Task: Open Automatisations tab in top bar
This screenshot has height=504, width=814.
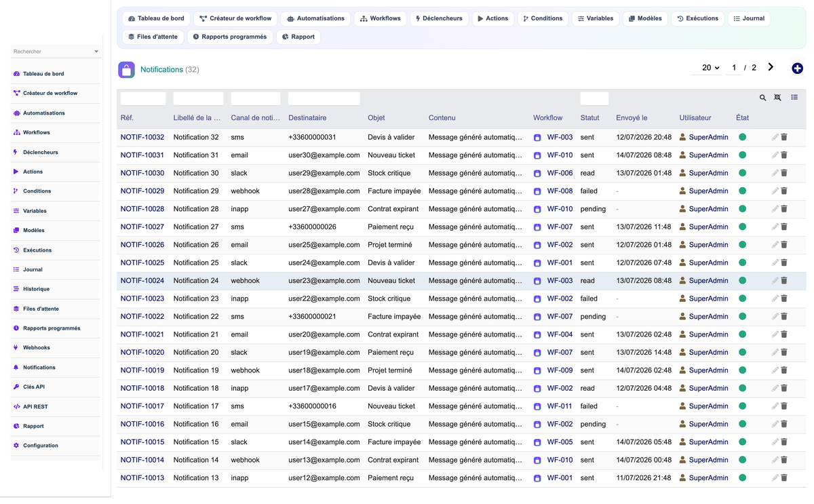Action: click(315, 18)
